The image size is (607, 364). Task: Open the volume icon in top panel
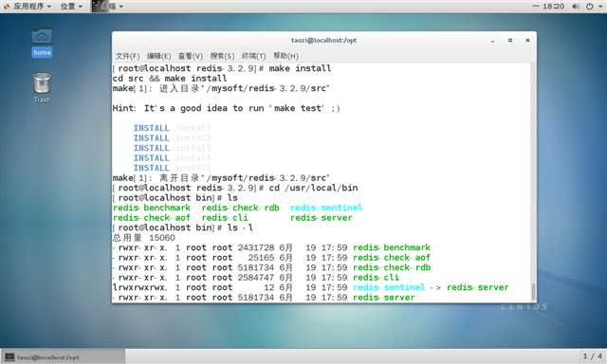point(576,7)
